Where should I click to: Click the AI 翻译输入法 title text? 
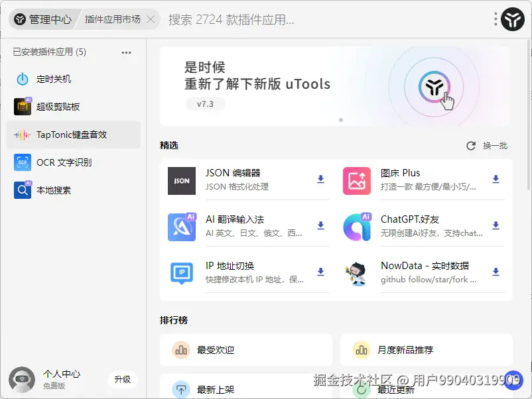tap(235, 219)
